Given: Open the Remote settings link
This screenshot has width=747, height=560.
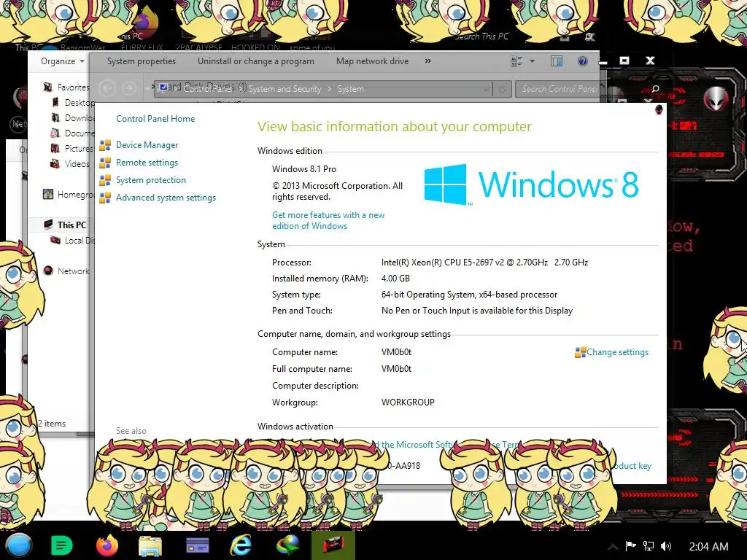Looking at the screenshot, I should 147,163.
